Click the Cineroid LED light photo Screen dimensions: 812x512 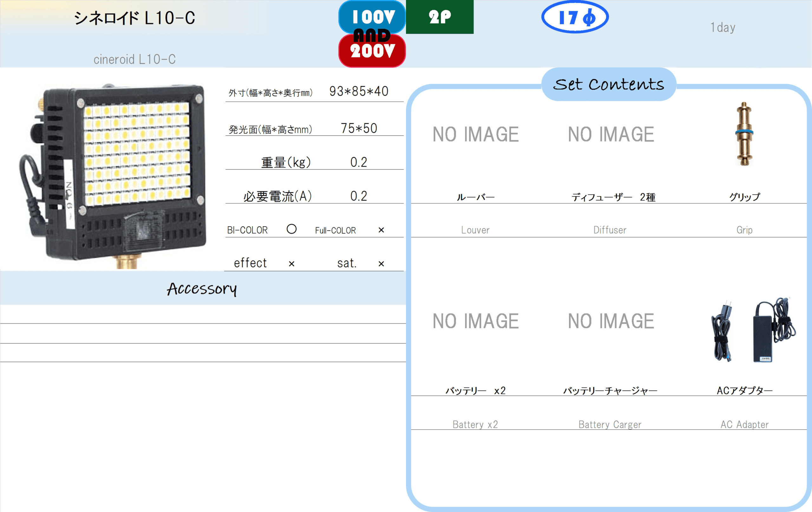pos(112,176)
